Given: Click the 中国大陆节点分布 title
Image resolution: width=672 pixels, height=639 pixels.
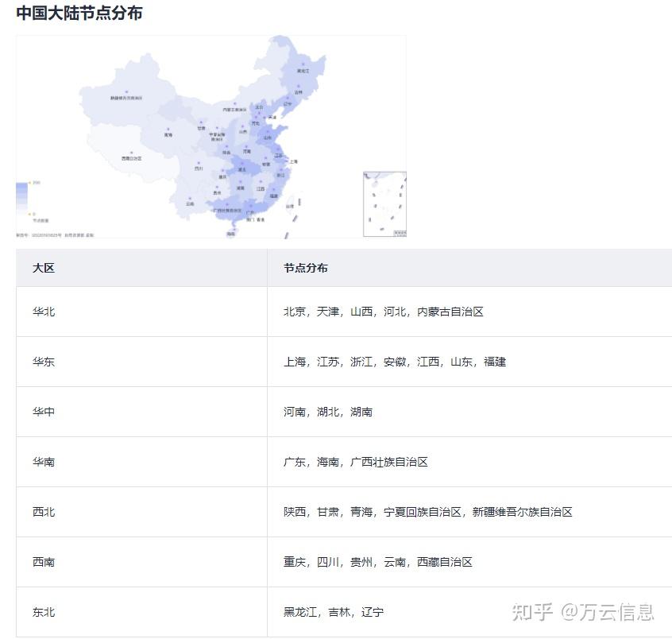Looking at the screenshot, I should coord(81,13).
